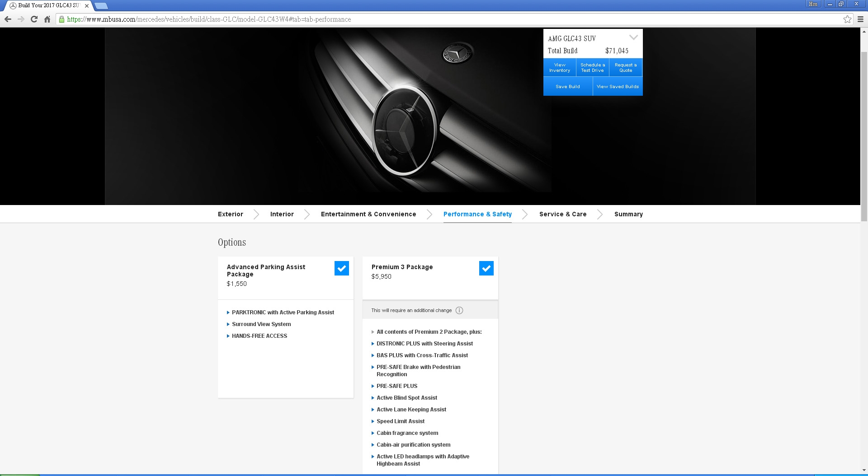The height and width of the screenshot is (476, 868).
Task: Expand Surround View System details
Action: [259, 324]
